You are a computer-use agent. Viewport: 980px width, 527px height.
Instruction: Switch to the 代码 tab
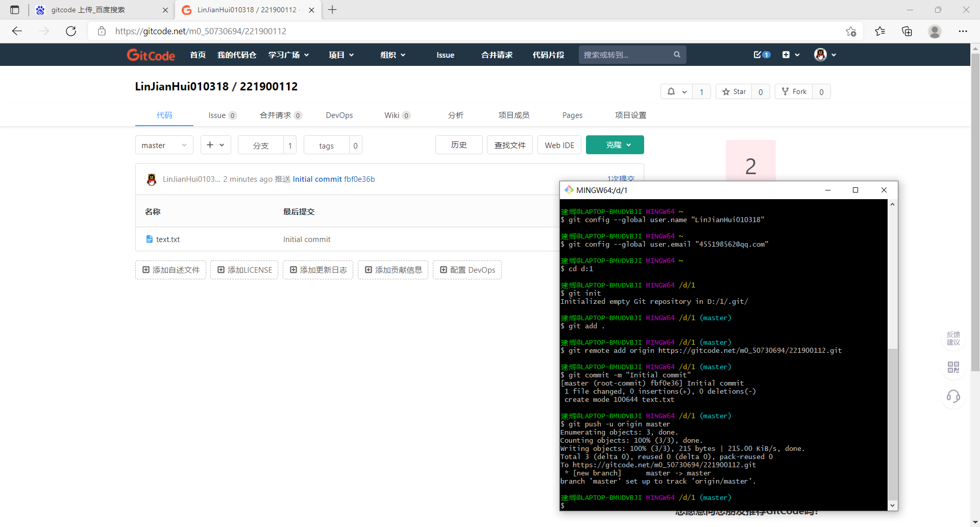point(164,115)
